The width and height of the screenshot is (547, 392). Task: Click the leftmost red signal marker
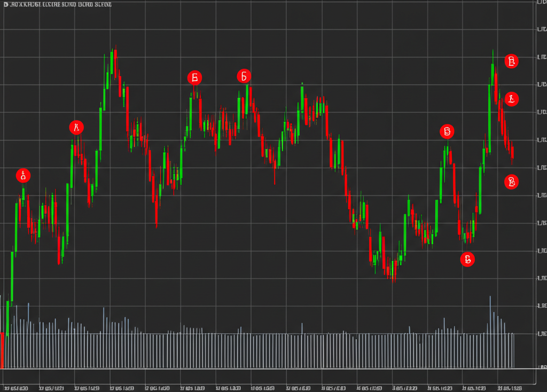pyautogui.click(x=23, y=175)
